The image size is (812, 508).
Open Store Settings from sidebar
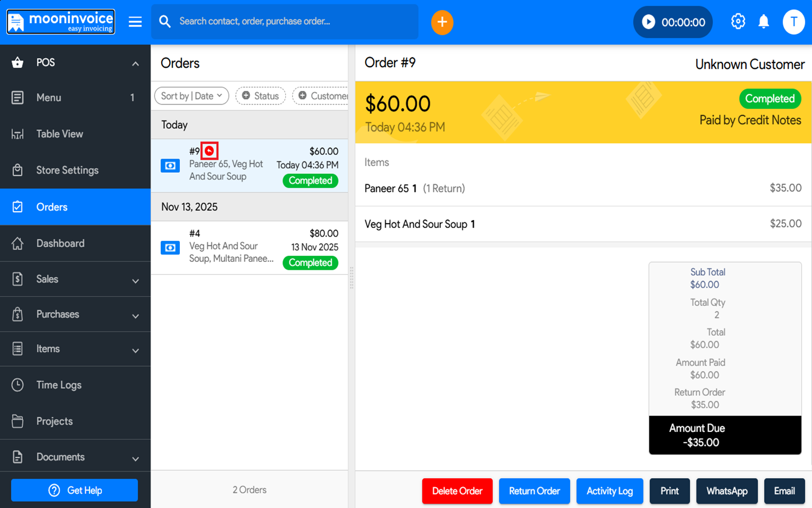(67, 170)
